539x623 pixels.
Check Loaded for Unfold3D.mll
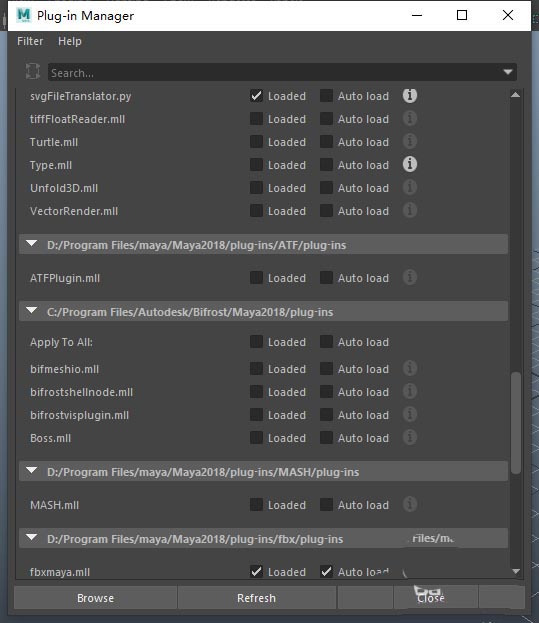pos(256,188)
